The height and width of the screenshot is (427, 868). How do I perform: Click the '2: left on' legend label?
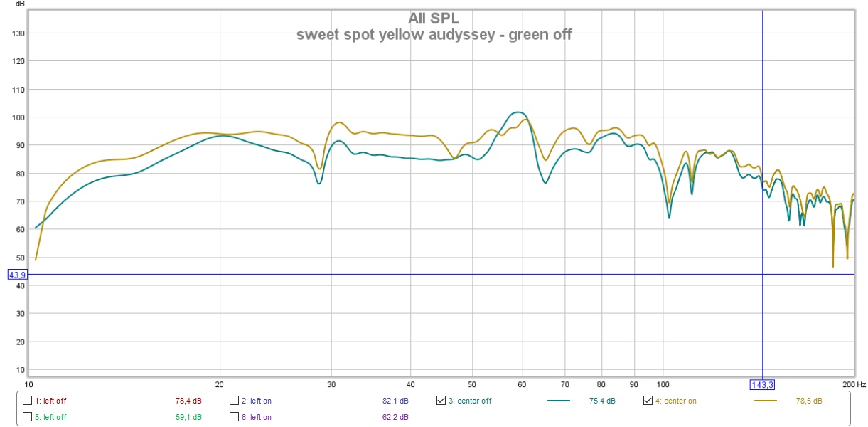click(x=257, y=401)
